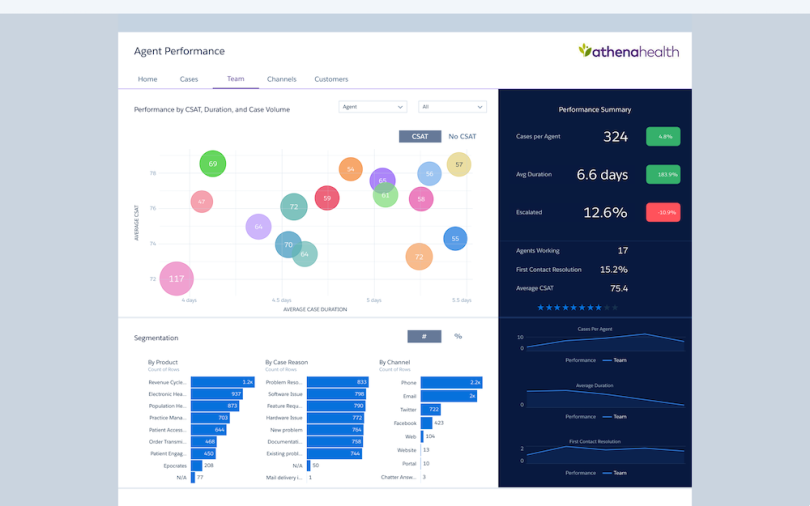This screenshot has height=506, width=810.
Task: Click the pink 47 bubble
Action: coord(201,201)
